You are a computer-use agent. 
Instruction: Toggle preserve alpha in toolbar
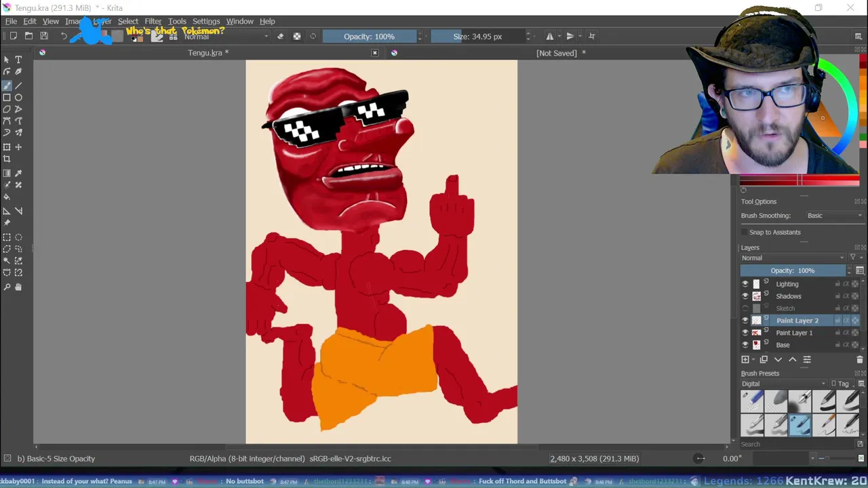coord(297,37)
